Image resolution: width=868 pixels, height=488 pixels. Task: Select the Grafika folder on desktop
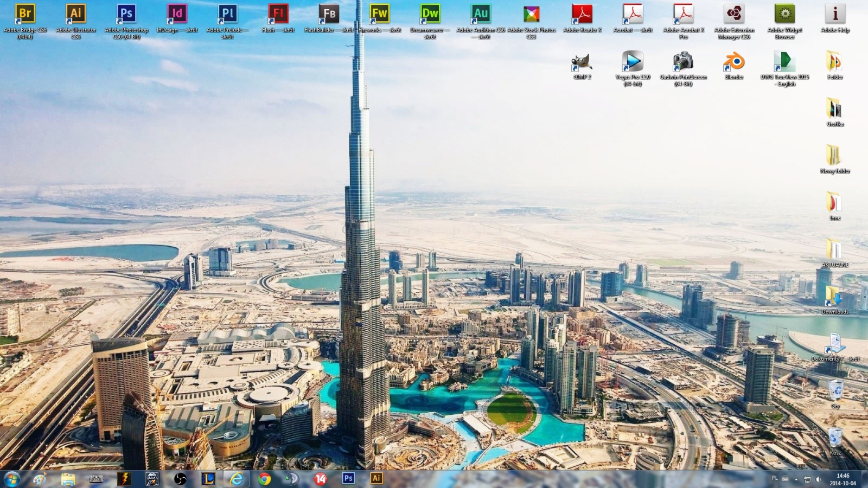835,112
